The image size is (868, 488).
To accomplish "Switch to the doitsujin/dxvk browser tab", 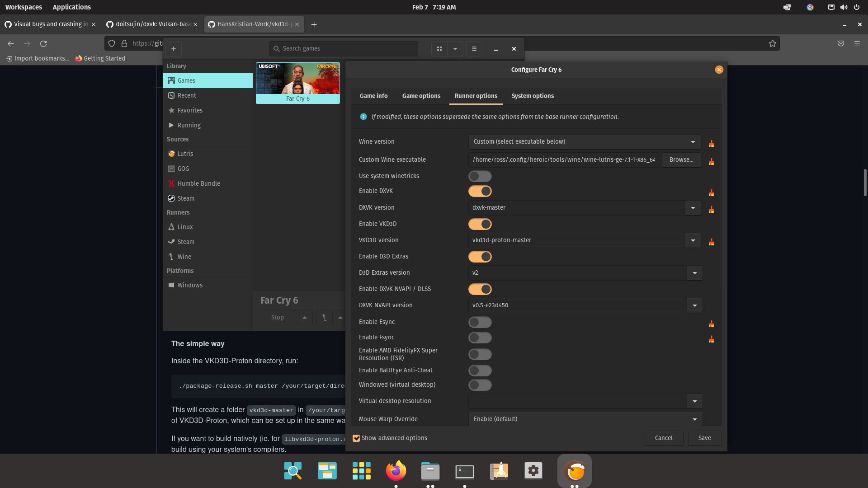I will pyautogui.click(x=151, y=24).
